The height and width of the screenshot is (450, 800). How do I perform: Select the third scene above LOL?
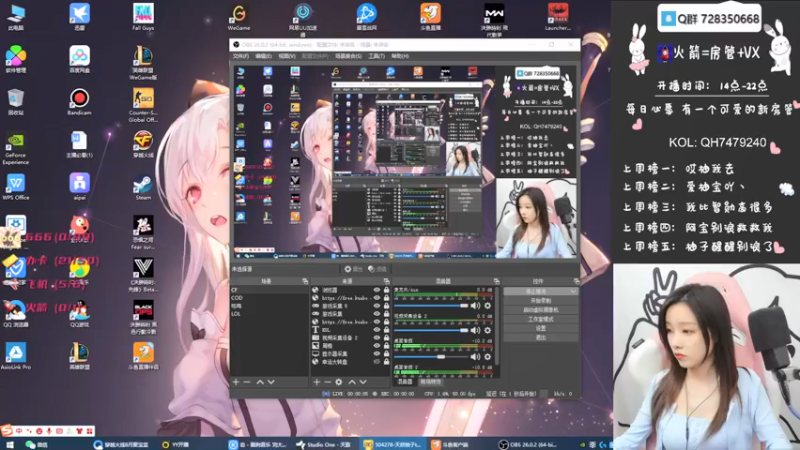pos(269,306)
